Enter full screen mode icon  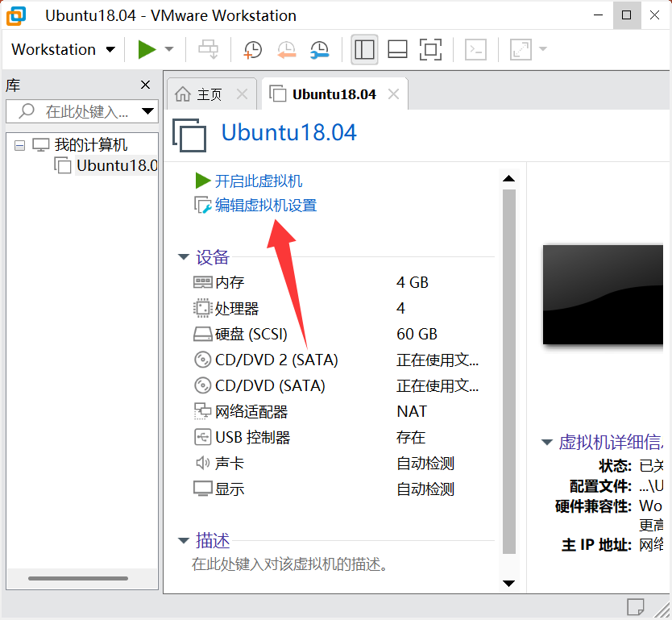coord(430,49)
